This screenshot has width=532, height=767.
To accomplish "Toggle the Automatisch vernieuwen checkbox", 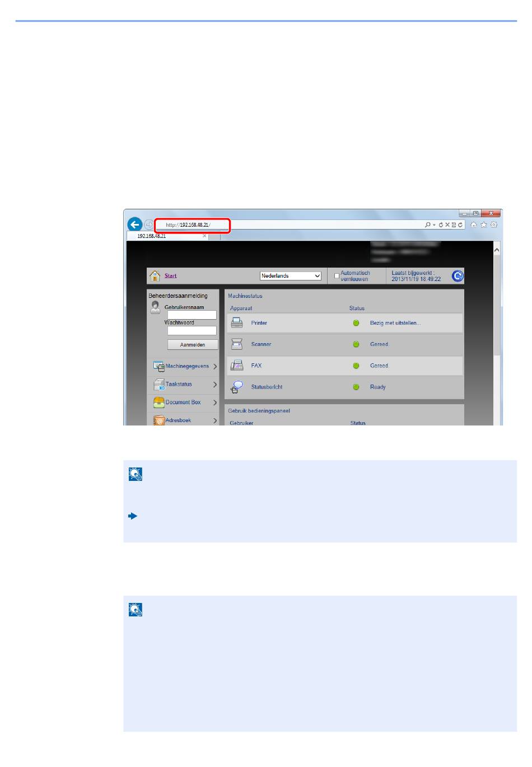I will [337, 275].
